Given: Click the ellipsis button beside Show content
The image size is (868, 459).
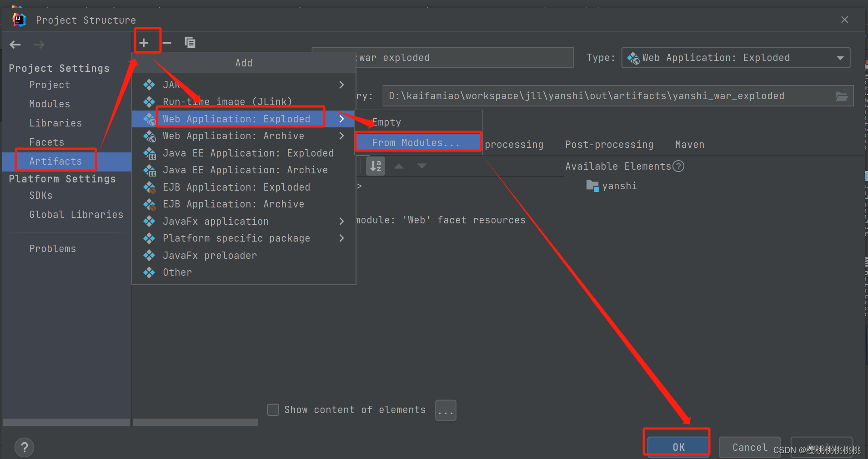Looking at the screenshot, I should click(x=446, y=410).
